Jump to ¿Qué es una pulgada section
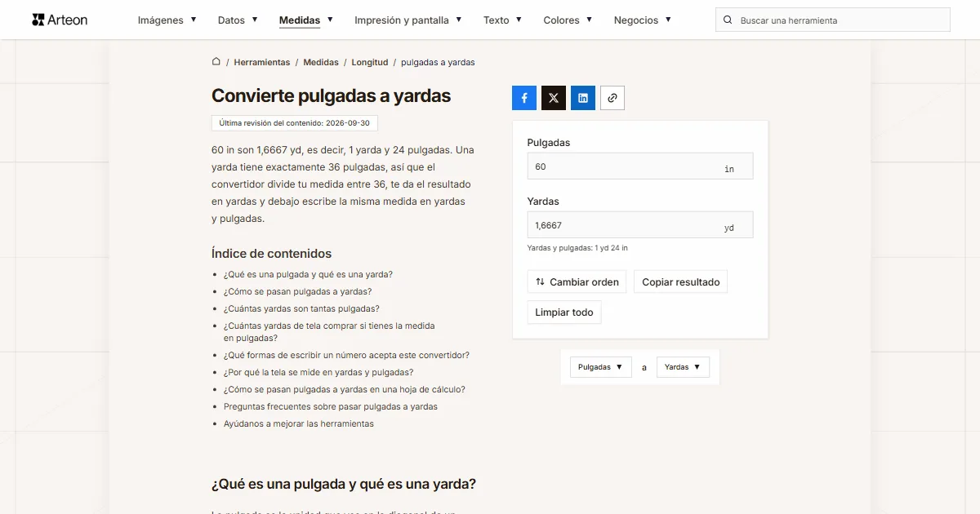 tap(308, 275)
